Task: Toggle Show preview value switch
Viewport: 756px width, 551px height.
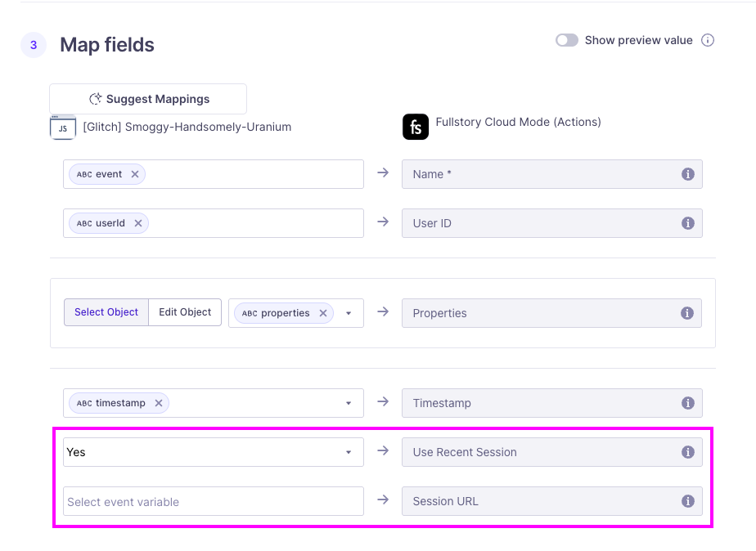Action: coord(567,40)
